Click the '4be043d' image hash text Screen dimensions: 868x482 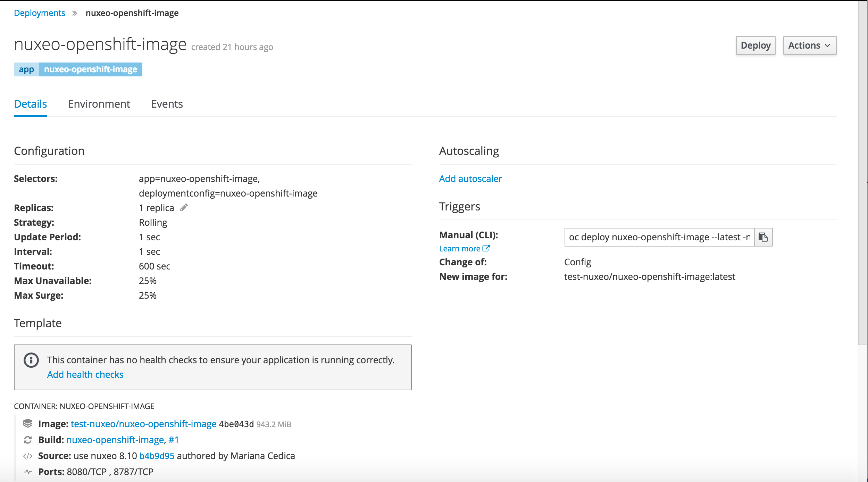[x=236, y=424]
